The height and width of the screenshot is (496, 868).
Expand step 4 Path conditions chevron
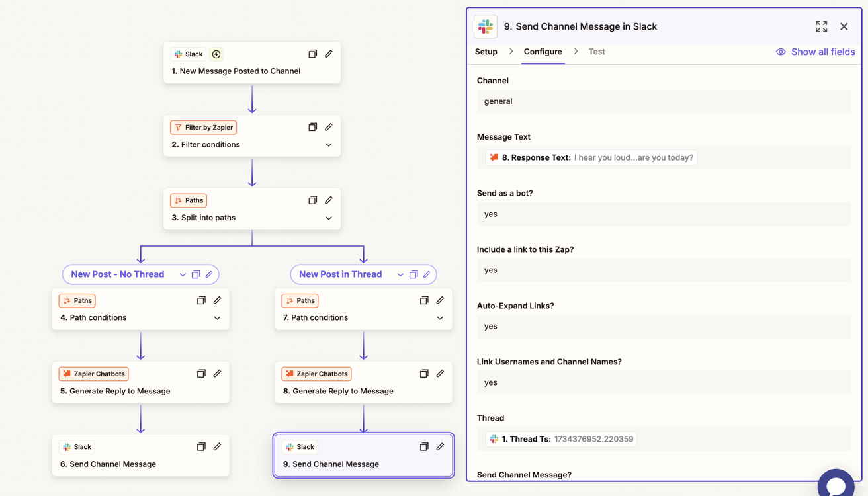click(217, 318)
